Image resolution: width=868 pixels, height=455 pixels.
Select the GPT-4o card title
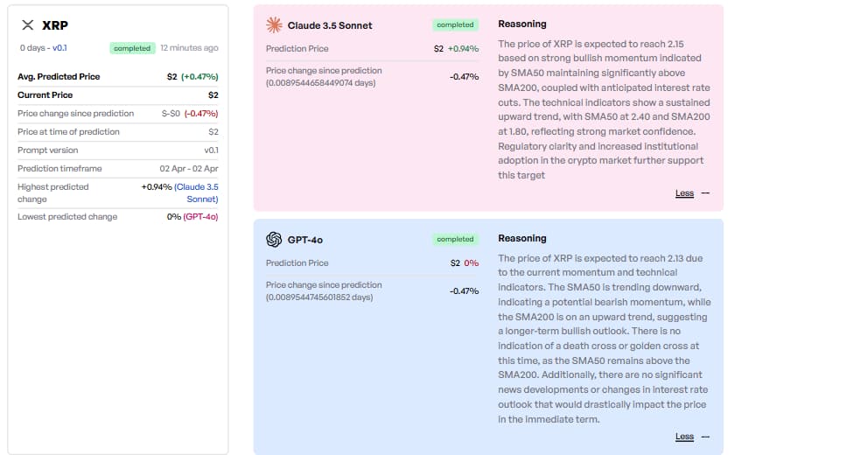click(305, 240)
